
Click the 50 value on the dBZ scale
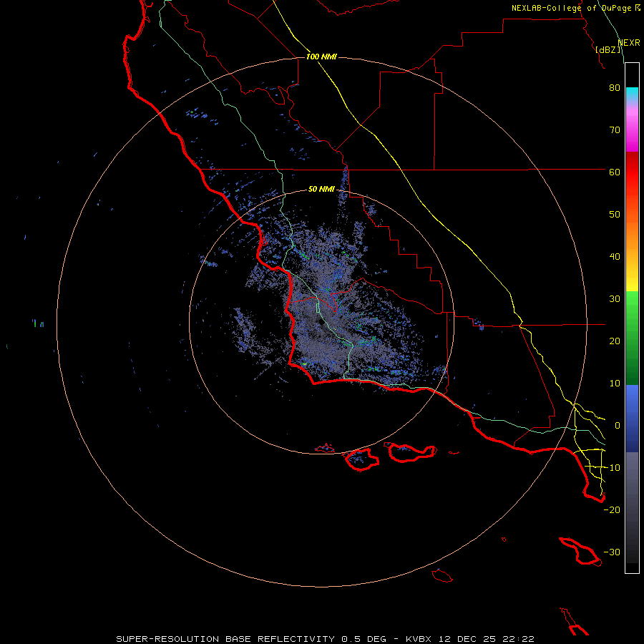[x=615, y=215]
